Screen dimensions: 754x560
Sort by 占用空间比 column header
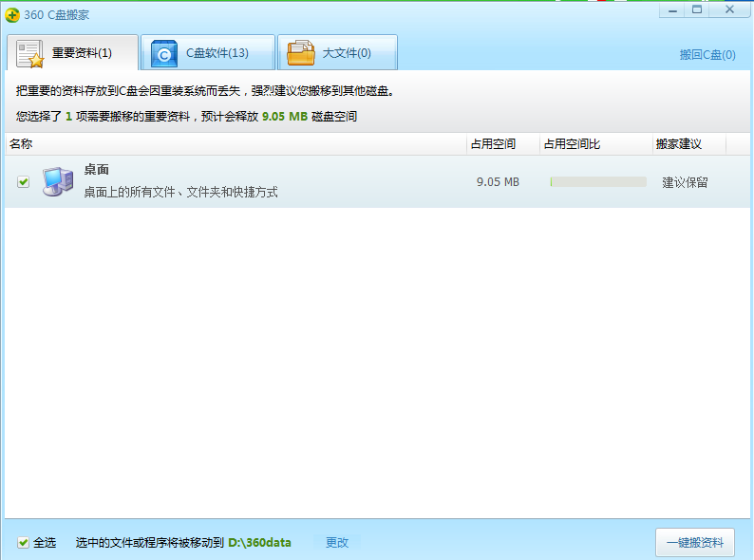click(595, 143)
